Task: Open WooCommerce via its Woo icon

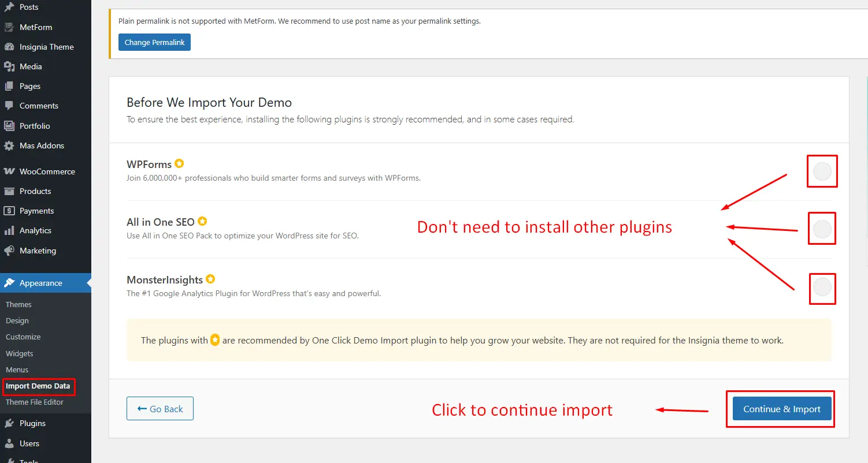Action: click(x=9, y=171)
